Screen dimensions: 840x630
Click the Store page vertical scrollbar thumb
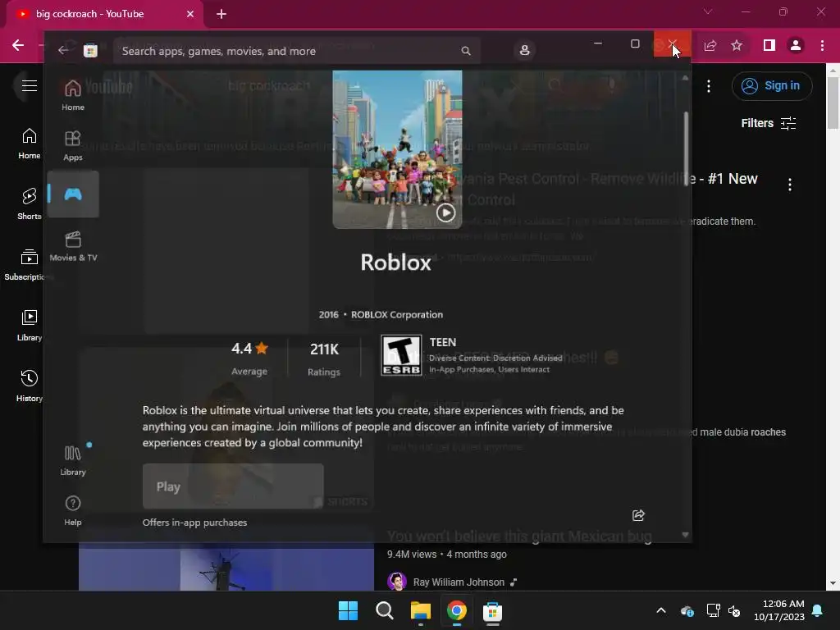coord(686,149)
